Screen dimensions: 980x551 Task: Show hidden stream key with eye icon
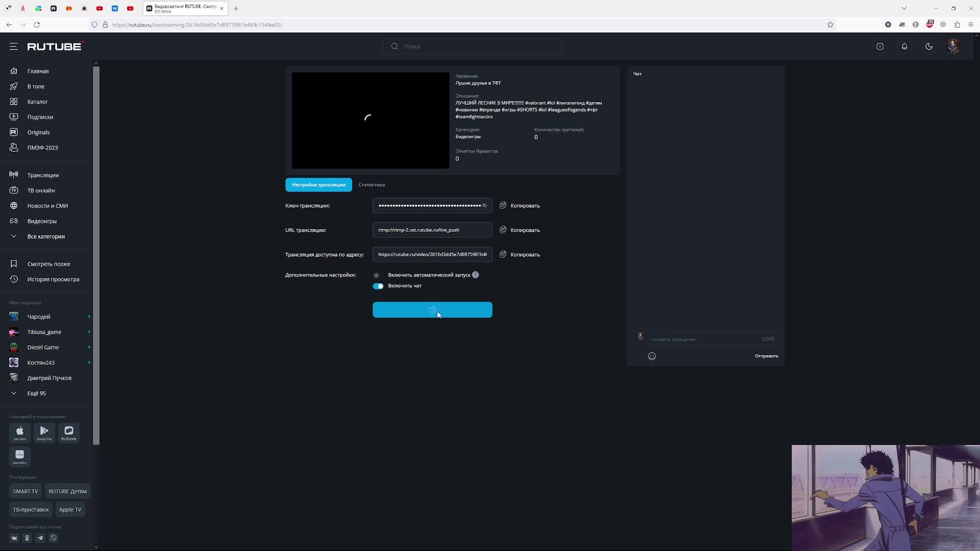484,206
